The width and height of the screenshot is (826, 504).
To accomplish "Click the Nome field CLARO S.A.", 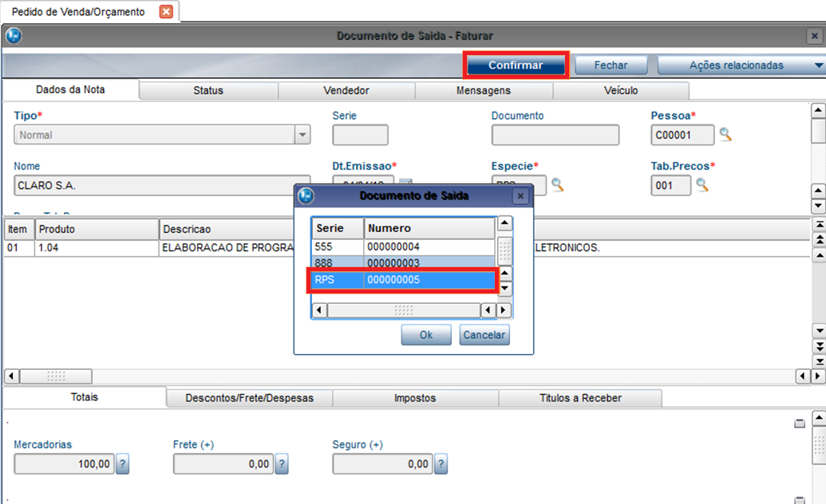I will (162, 185).
